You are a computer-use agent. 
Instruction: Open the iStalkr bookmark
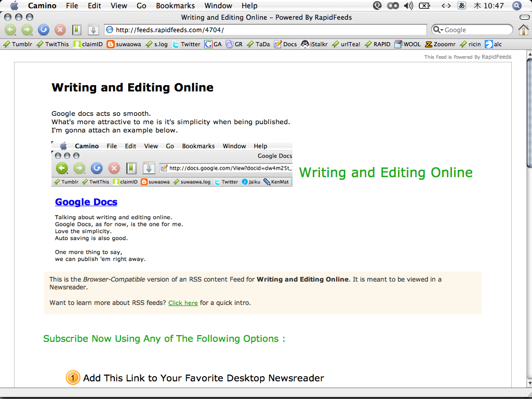pos(314,44)
